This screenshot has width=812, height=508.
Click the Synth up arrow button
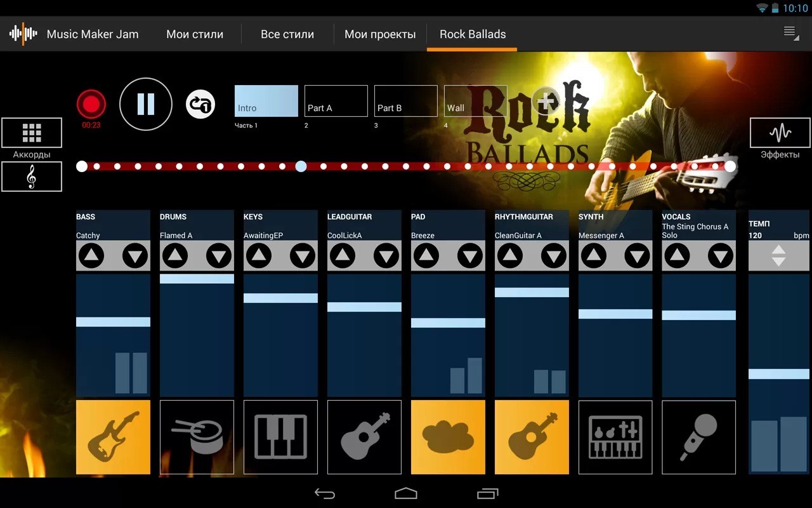point(594,256)
